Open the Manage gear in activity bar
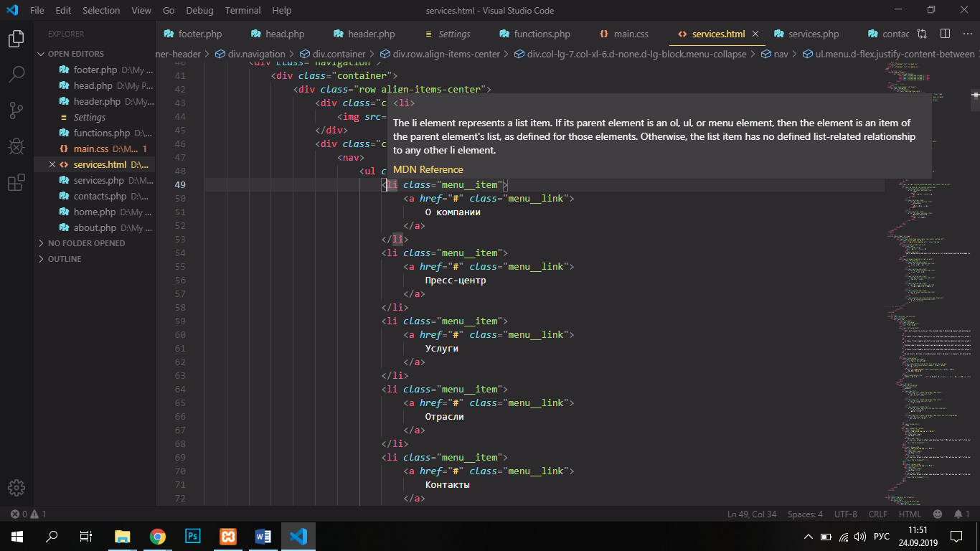Viewport: 980px width, 551px height. pyautogui.click(x=17, y=488)
